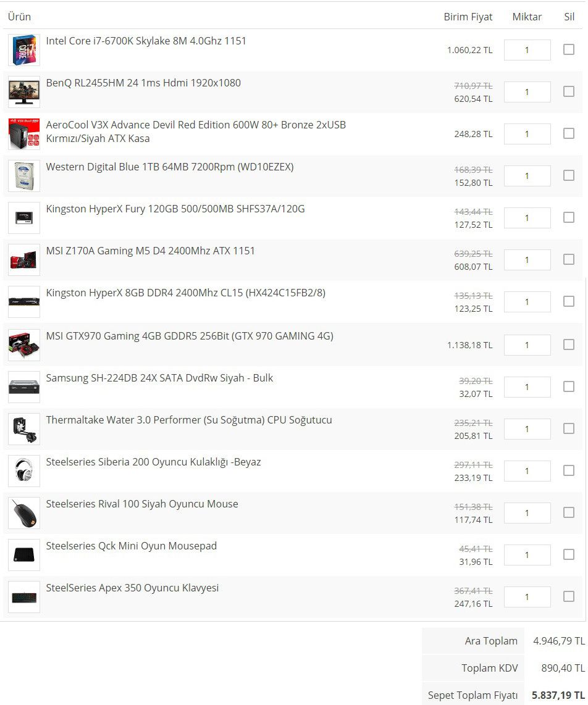Mark MSI Z170A motherboard for deletion

tap(569, 259)
